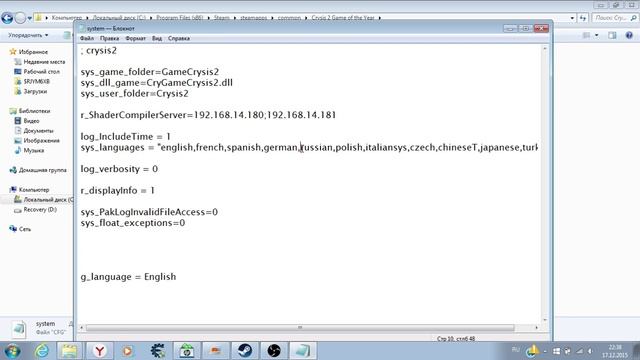640x360 pixels.
Task: Open the Файл menu in Notepad
Action: [x=87, y=38]
